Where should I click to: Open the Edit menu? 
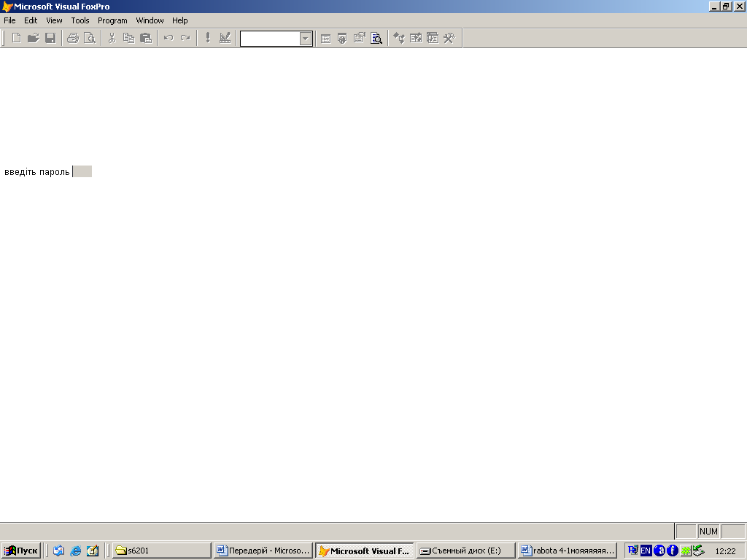pos(31,20)
